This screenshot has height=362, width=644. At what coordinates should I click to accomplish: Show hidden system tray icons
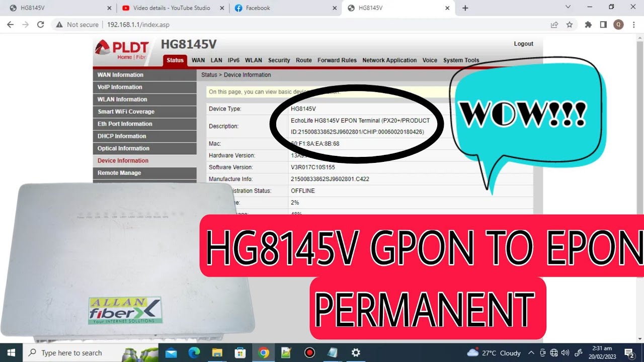coord(531,352)
